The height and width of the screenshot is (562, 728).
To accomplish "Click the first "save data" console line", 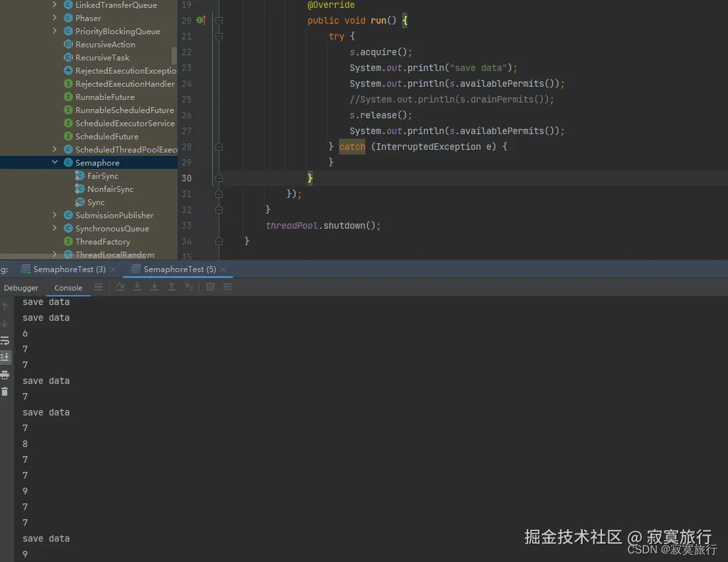I will tap(46, 302).
